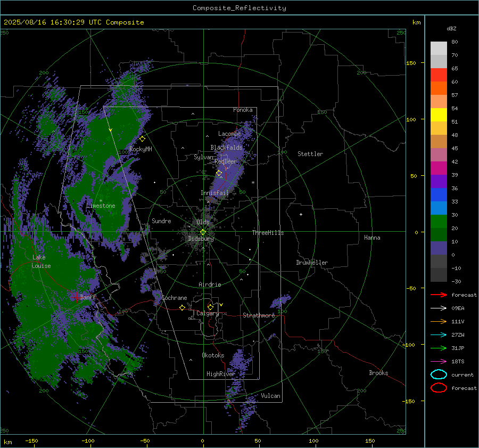
Task: Click the yellow diamond marker near Cochrane
Action: pyautogui.click(x=183, y=308)
